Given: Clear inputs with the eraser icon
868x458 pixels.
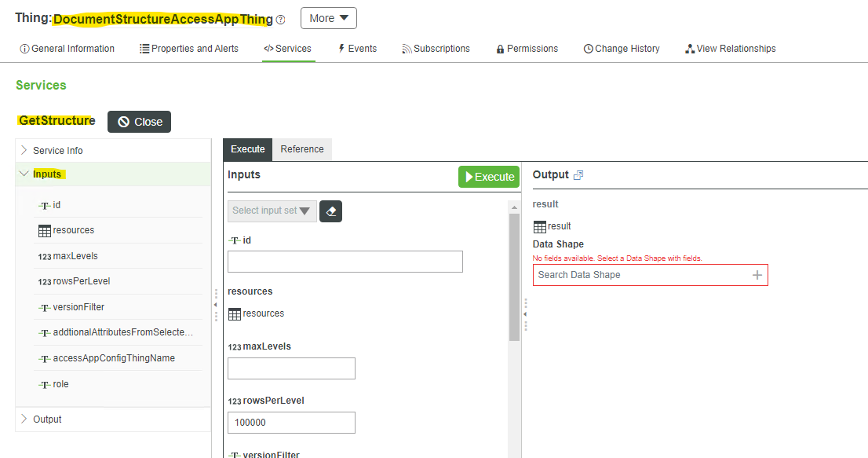Looking at the screenshot, I should (330, 211).
